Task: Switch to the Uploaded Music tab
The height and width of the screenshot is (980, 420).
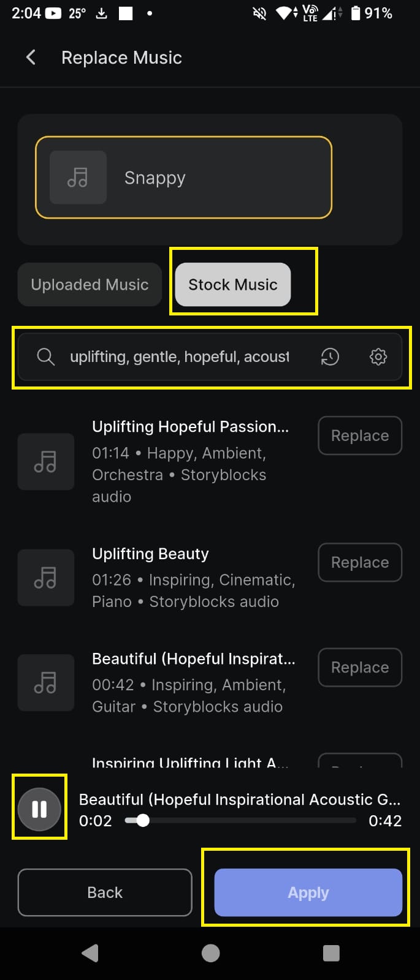Action: coord(90,285)
